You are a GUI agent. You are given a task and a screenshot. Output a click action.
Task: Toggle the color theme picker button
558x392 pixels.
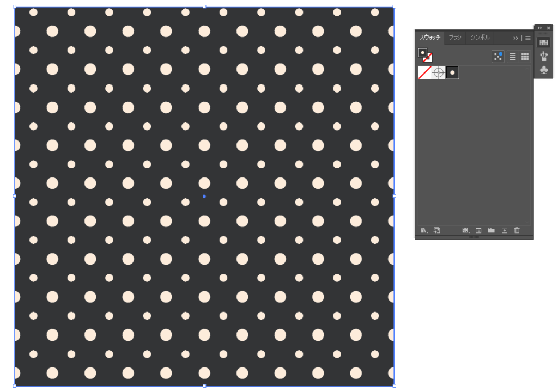[498, 57]
